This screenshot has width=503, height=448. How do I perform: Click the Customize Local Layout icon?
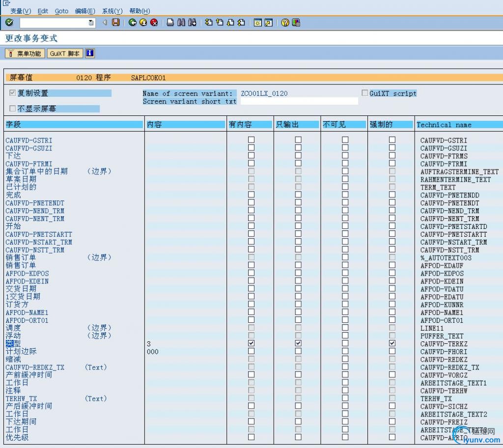296,23
